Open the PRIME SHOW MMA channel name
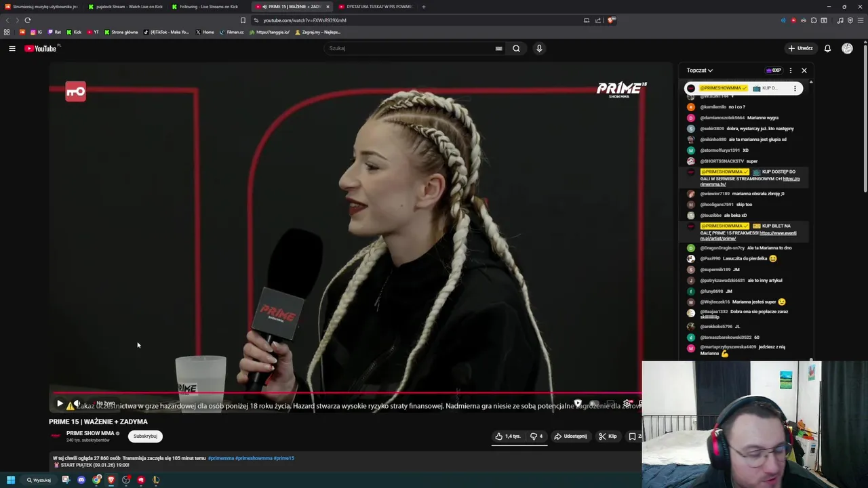The height and width of the screenshot is (488, 868). coord(90,433)
